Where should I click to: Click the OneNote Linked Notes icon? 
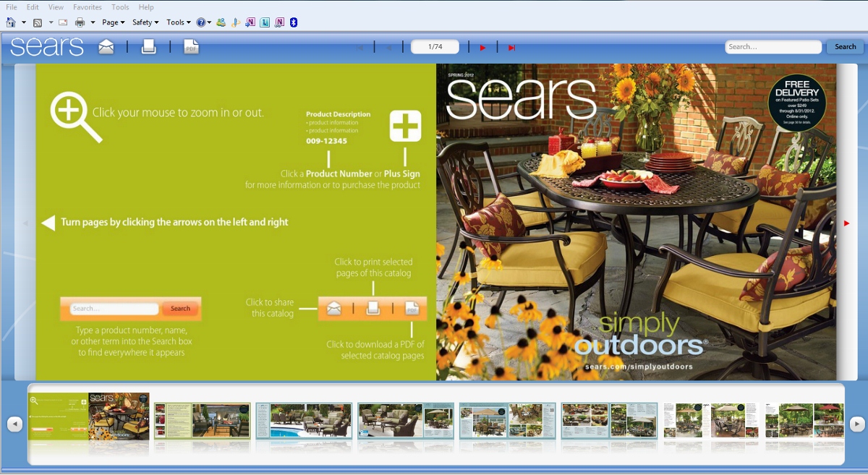(279, 22)
